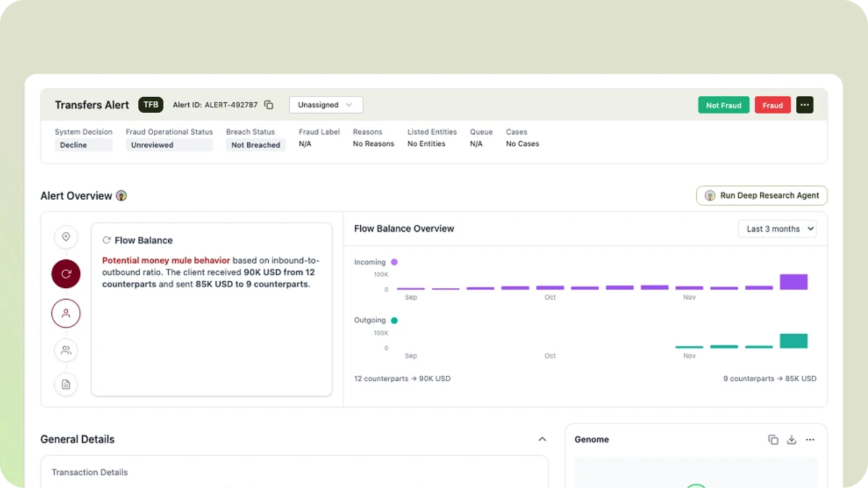Select the location pin step icon

(66, 237)
